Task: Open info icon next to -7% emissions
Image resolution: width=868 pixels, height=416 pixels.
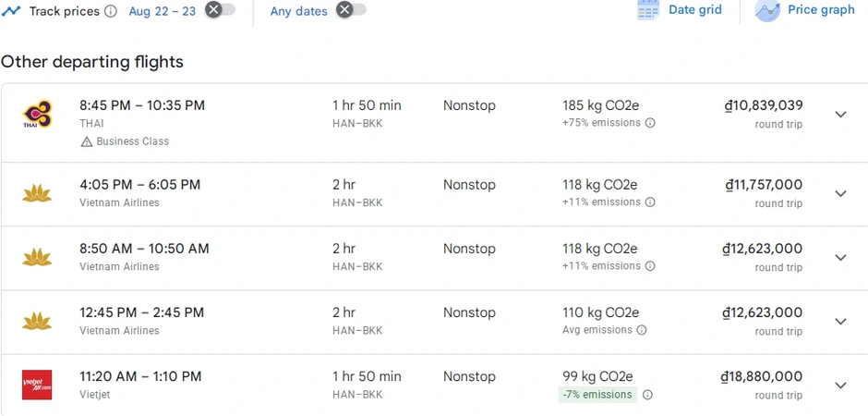Action: pyautogui.click(x=647, y=395)
